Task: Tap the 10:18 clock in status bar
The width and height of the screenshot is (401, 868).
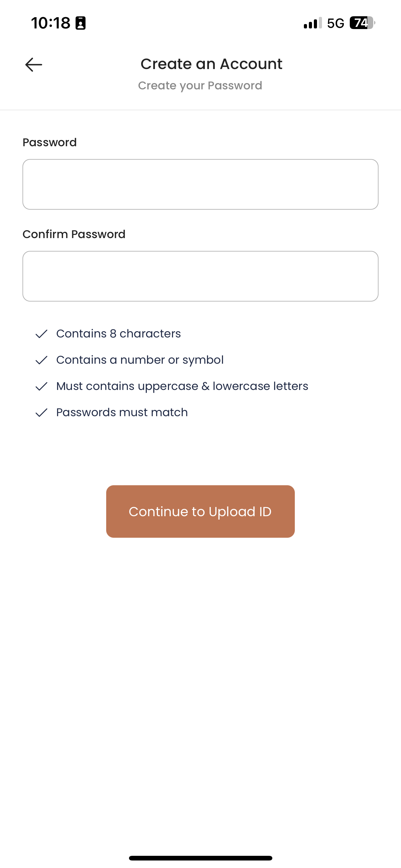Action: tap(51, 23)
